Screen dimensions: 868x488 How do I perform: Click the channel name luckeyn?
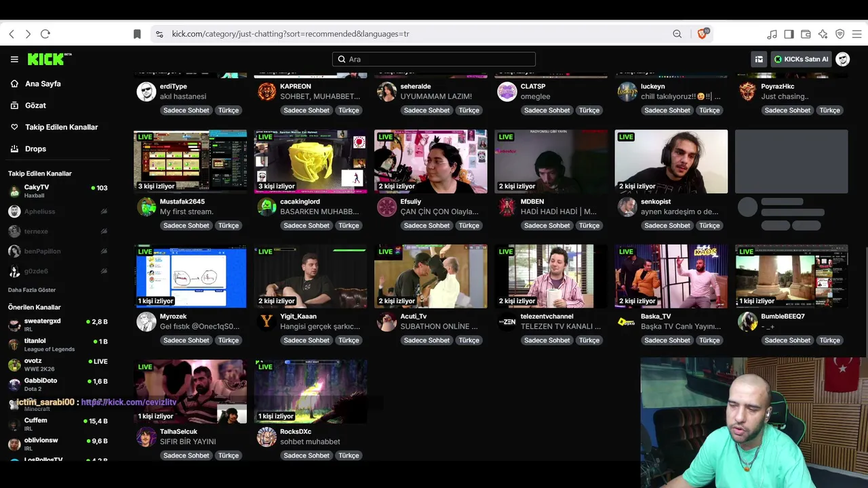(x=653, y=87)
